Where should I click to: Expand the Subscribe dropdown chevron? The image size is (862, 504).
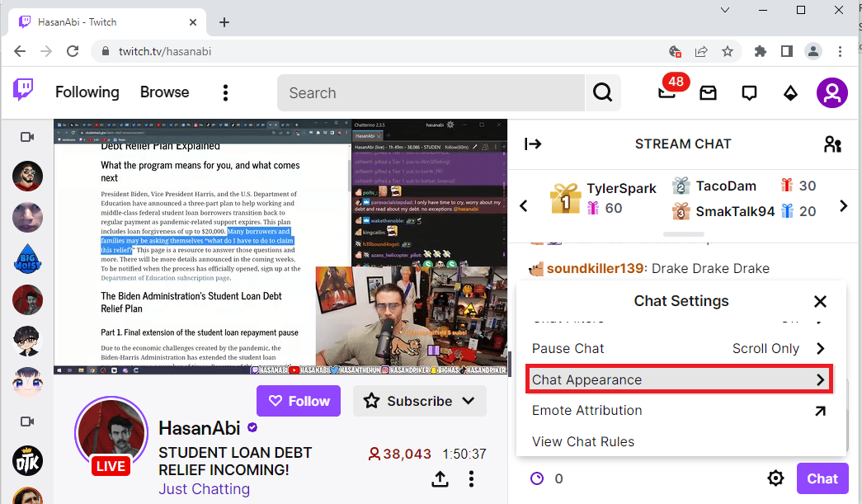(x=469, y=401)
